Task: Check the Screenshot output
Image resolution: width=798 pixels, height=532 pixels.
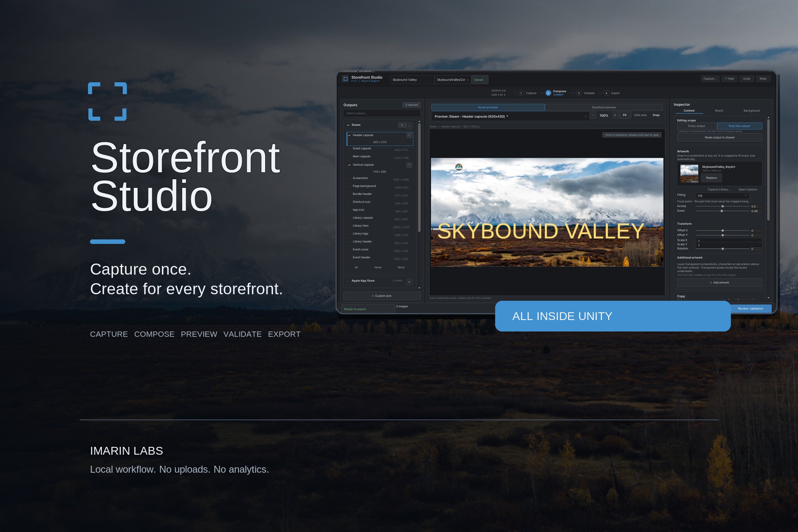Action: point(349,178)
